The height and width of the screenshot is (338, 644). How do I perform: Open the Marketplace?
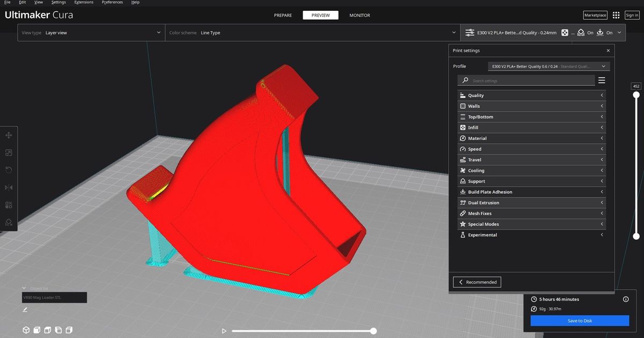coord(595,15)
